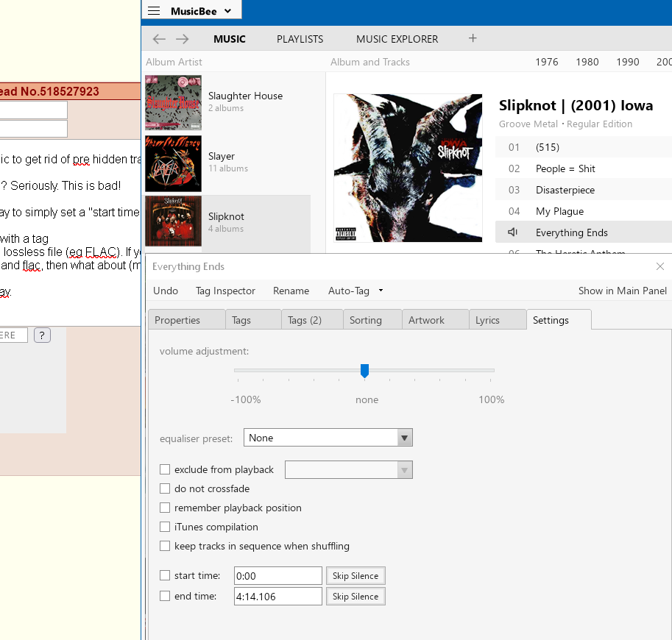
Task: Click the volume adjustment slider handle
Action: click(364, 371)
